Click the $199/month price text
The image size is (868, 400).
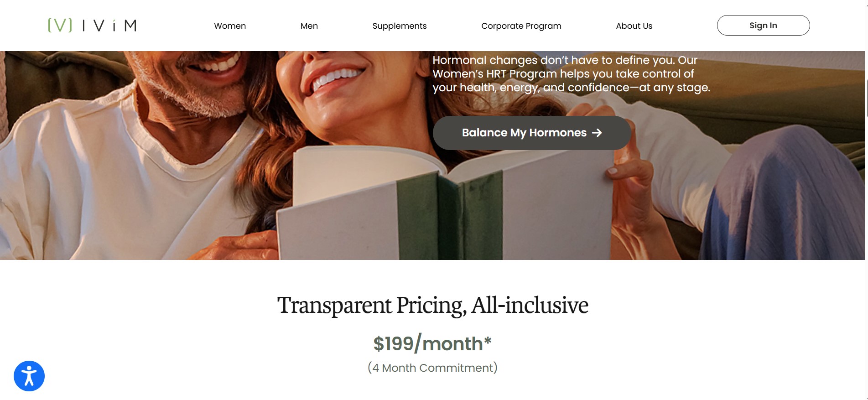pyautogui.click(x=432, y=343)
